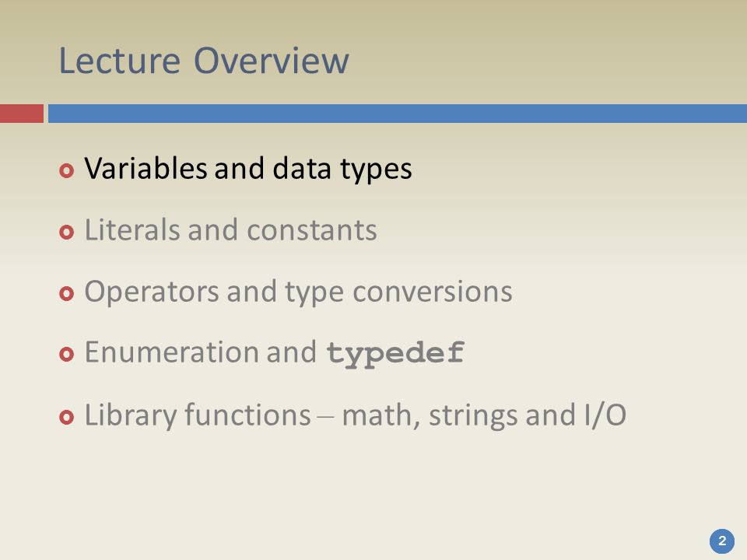The width and height of the screenshot is (747, 560).
Task: Select the bullet marker before Library functions
Action: (x=67, y=417)
